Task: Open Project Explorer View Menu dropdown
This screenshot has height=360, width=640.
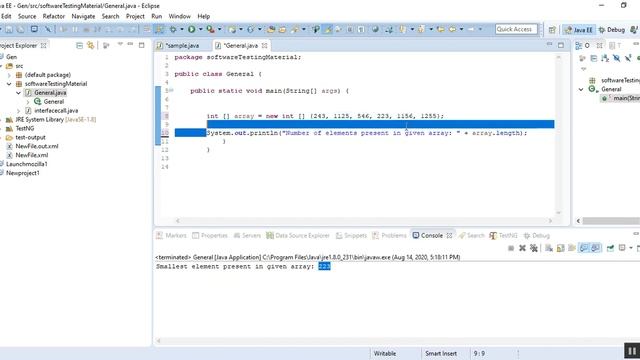Action: tap(120, 44)
